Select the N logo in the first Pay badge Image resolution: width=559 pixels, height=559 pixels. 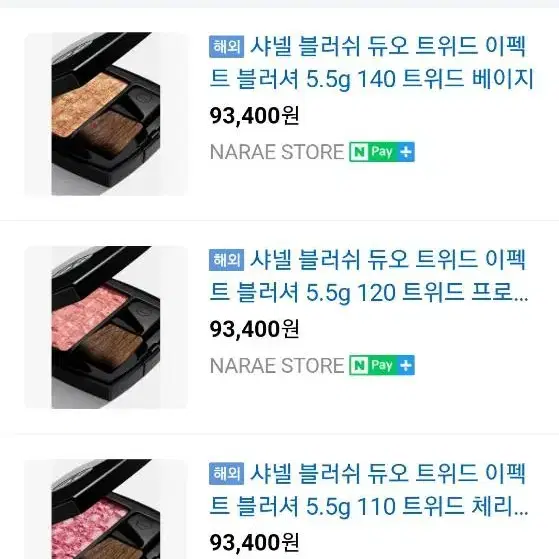(x=359, y=152)
